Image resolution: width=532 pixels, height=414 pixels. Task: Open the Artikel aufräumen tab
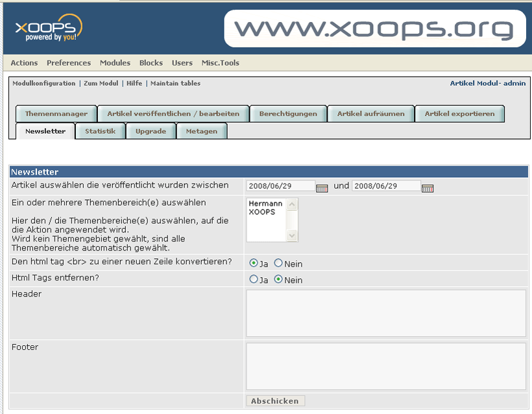click(371, 114)
